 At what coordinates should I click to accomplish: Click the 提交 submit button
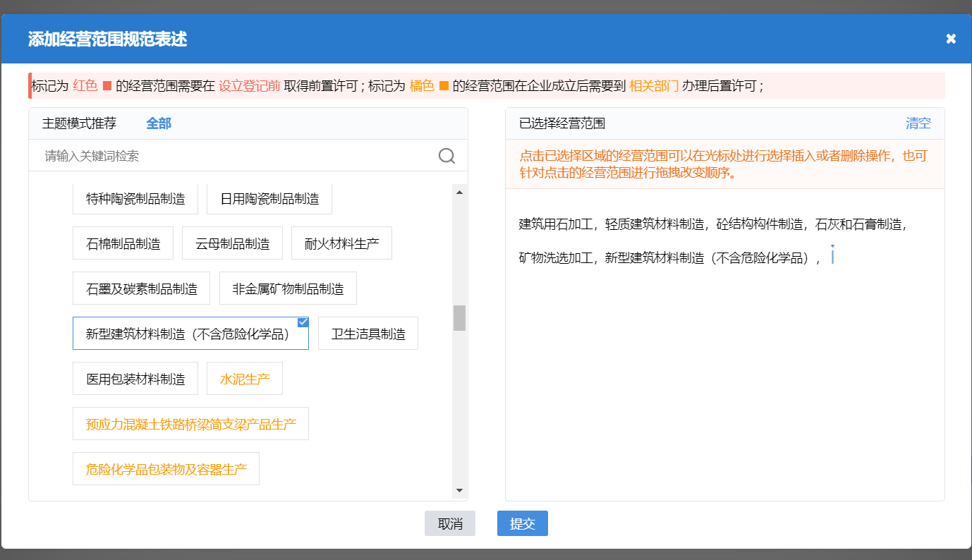click(522, 523)
